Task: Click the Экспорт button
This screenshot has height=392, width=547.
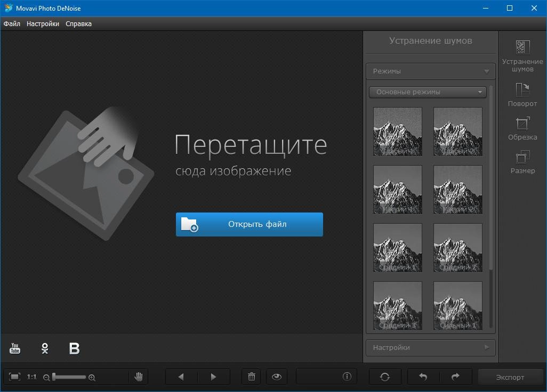Action: [x=510, y=378]
